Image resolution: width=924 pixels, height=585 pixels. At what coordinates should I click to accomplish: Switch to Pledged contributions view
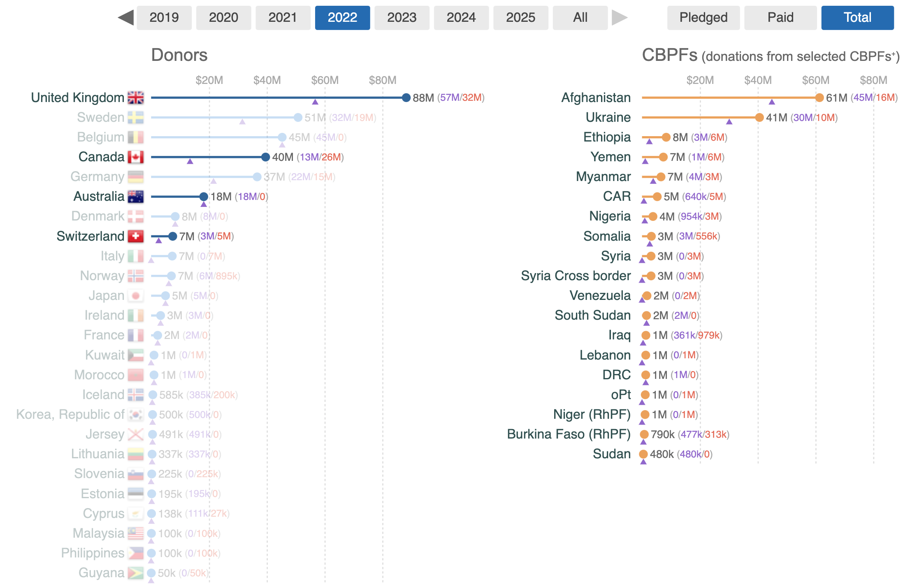(x=703, y=18)
